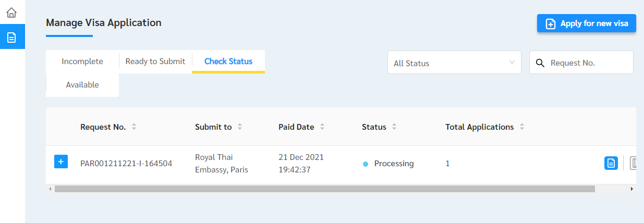Click Apply for new visa button
Image resolution: width=644 pixels, height=223 pixels.
pos(586,23)
